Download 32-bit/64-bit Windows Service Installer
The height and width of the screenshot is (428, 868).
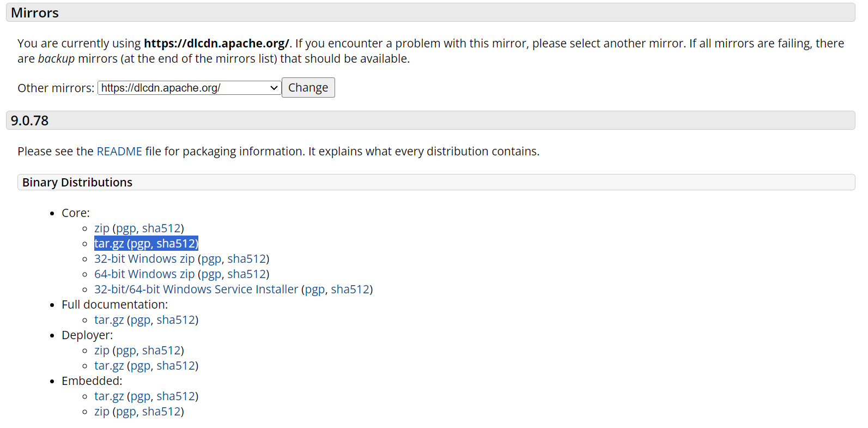click(x=196, y=290)
